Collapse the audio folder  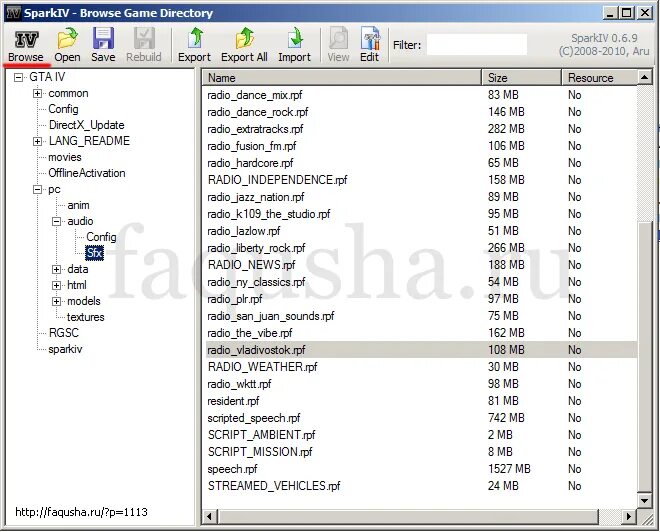56,221
